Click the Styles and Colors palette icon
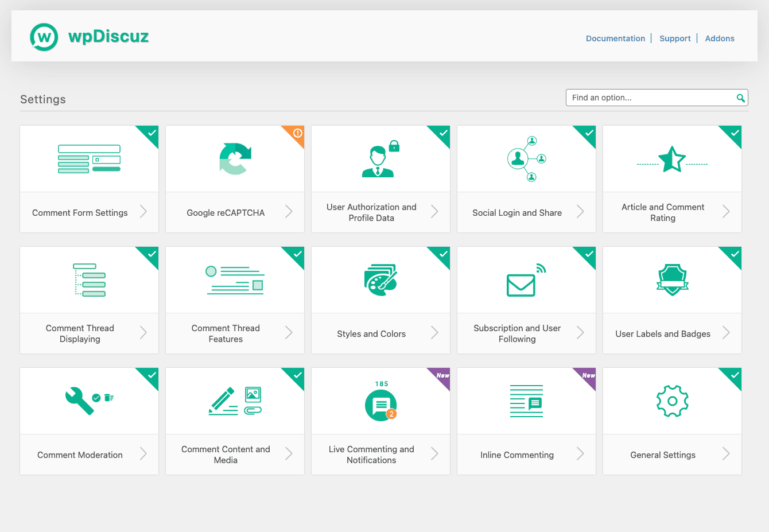Viewport: 769px width, 532px height. [380, 280]
